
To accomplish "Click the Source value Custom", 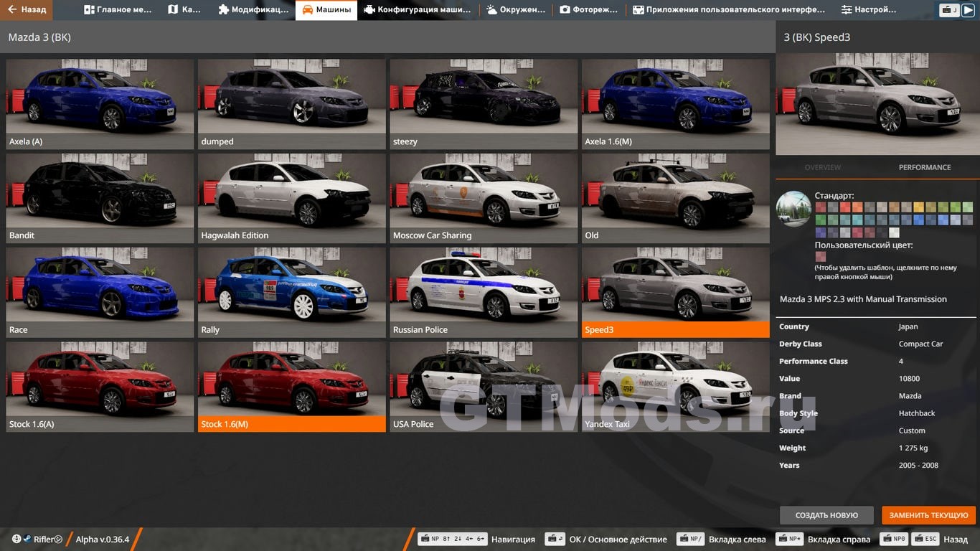I will click(x=912, y=430).
